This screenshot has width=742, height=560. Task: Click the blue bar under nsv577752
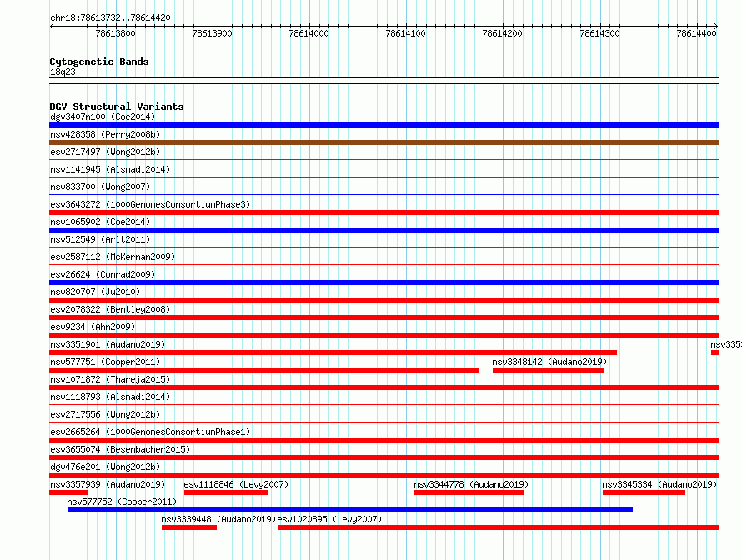pos(350,510)
